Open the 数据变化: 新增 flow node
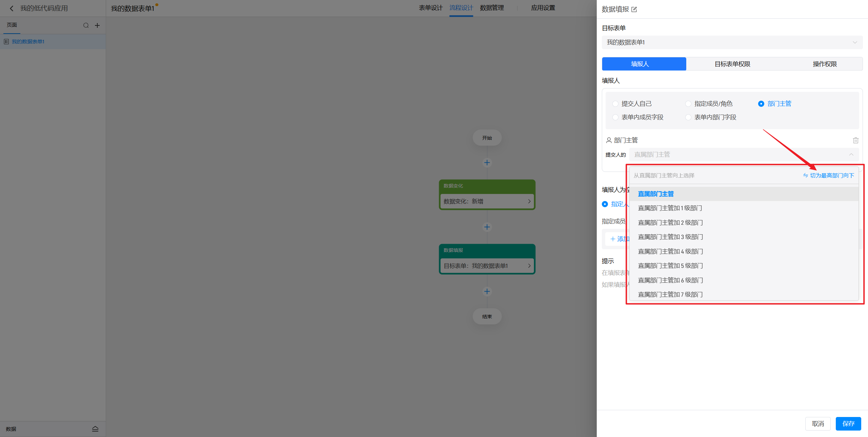 487,201
